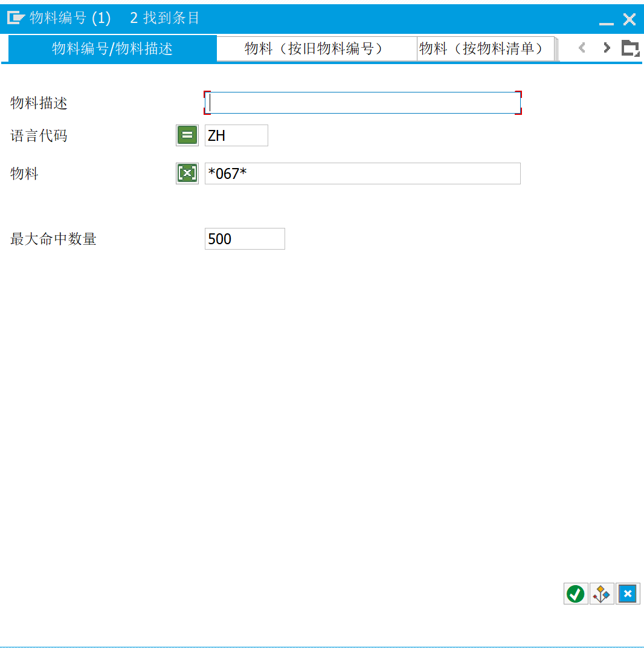Switch to the 物料（按旧物料编号） tab
The image size is (644, 648).
click(317, 48)
